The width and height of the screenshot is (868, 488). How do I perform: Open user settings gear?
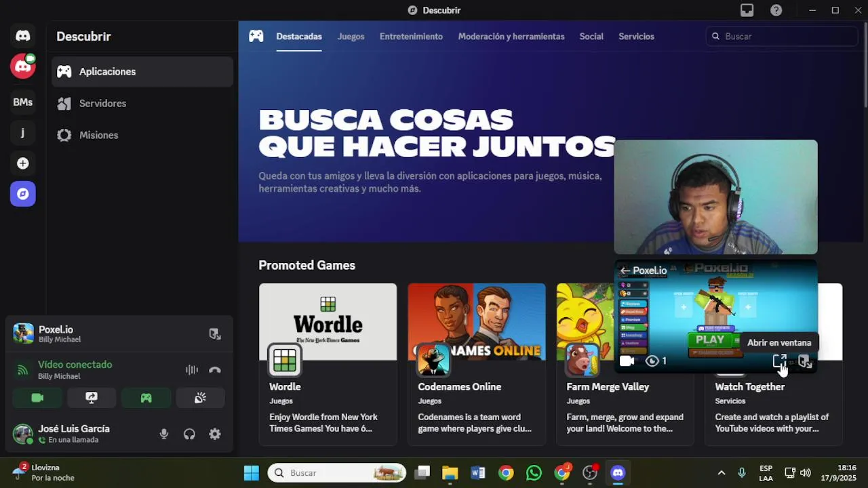pyautogui.click(x=215, y=434)
